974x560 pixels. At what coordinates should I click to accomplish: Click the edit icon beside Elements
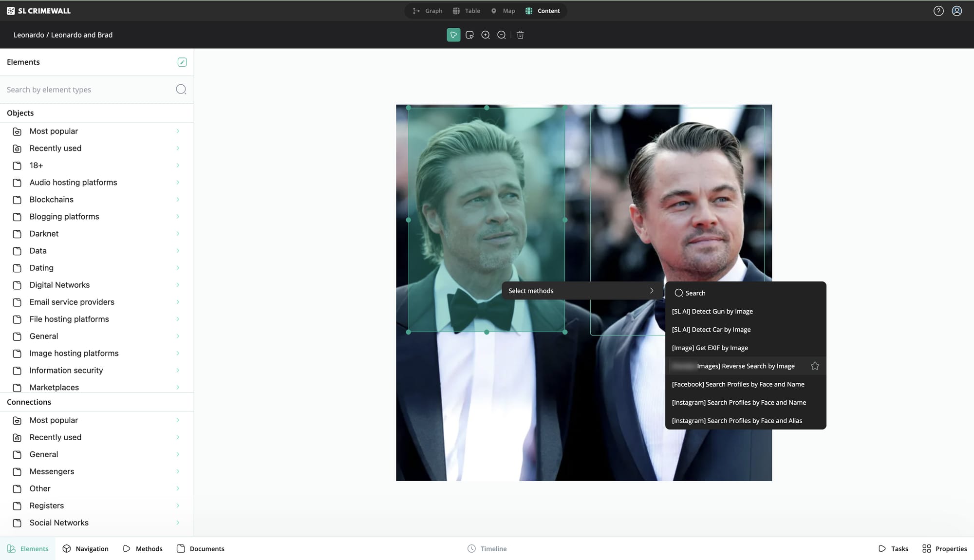pyautogui.click(x=182, y=62)
